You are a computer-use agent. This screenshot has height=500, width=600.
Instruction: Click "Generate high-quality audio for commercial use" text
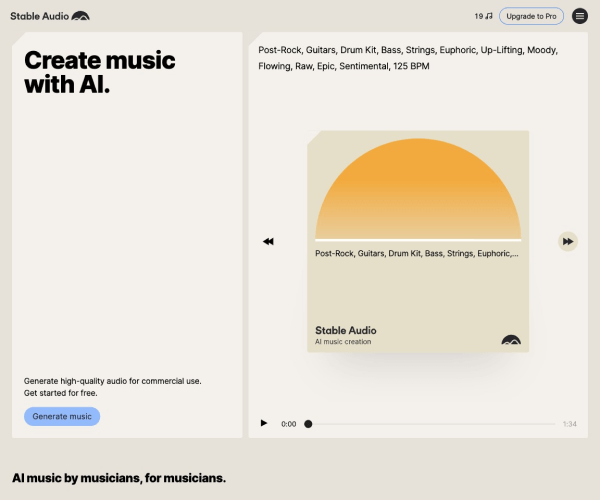[x=119, y=381]
